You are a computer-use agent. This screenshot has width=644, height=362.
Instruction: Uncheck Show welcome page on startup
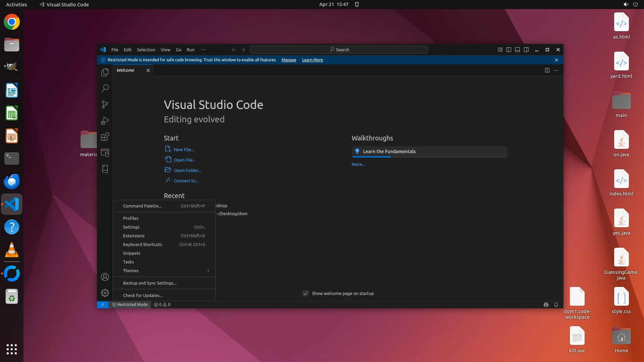(306, 293)
